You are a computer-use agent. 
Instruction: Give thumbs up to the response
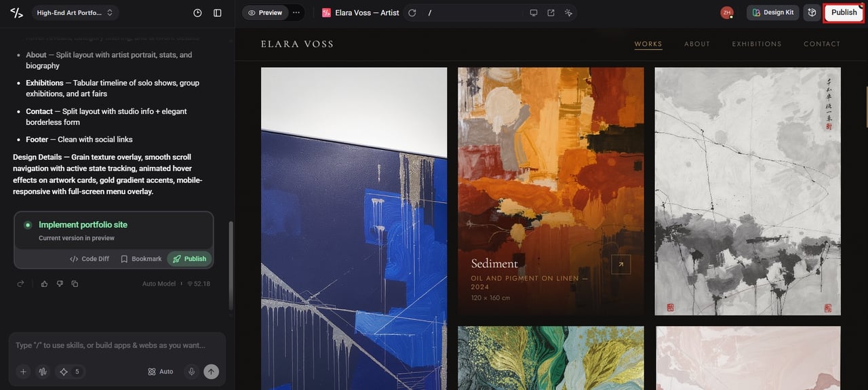[44, 284]
